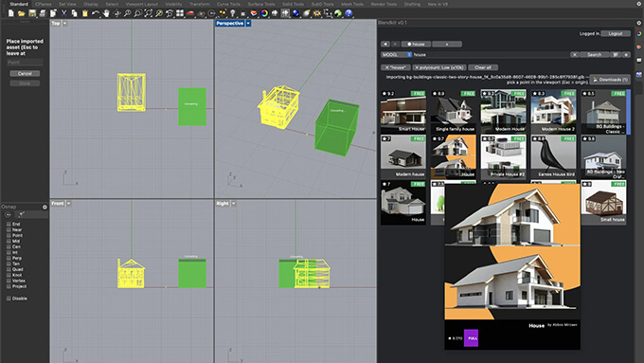Open the Perspective viewport dropdown arrow
The image size is (644, 363).
point(248,24)
